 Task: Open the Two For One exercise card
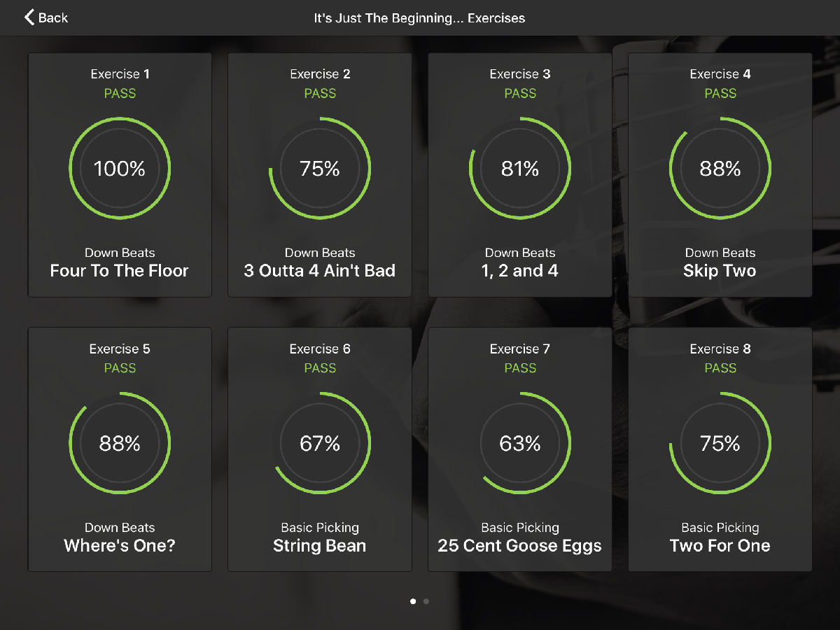pyautogui.click(x=720, y=449)
